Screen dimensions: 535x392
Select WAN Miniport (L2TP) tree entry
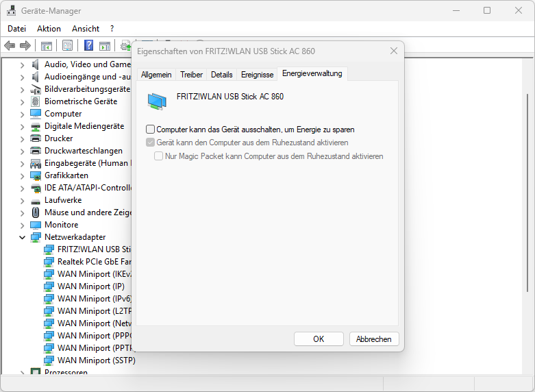tap(94, 311)
